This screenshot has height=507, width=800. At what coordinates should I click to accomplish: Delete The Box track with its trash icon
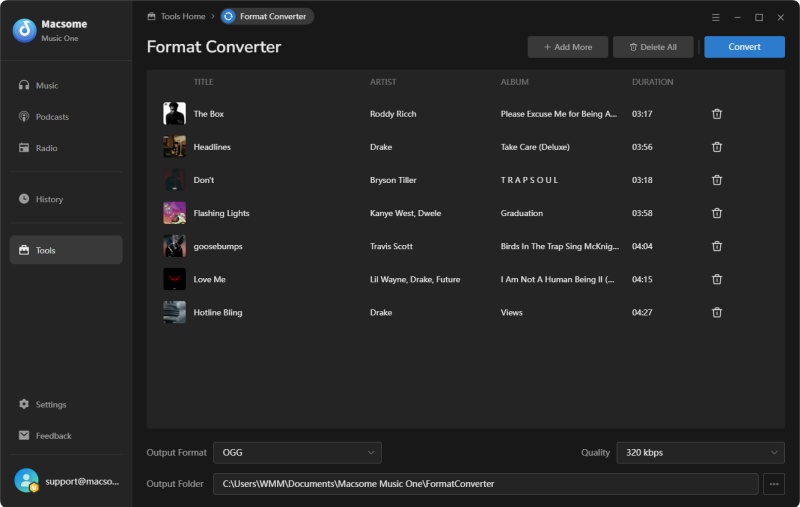(x=717, y=114)
